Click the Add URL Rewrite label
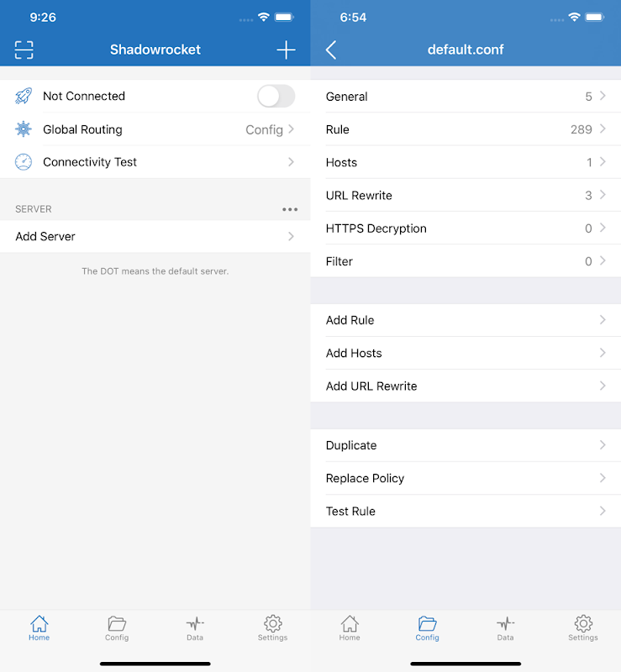Viewport: 621px width, 672px height. click(371, 386)
